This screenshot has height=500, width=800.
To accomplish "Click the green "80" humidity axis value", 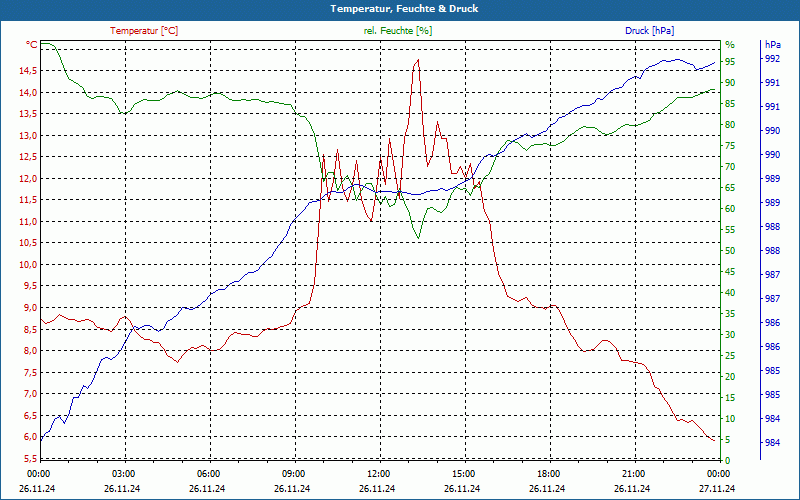I will 730,125.
